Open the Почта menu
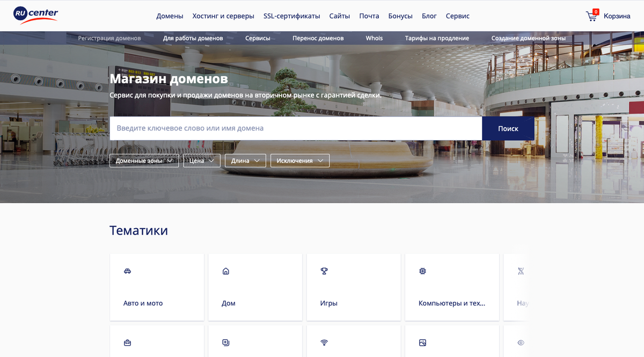This screenshot has height=357, width=644. pyautogui.click(x=369, y=16)
